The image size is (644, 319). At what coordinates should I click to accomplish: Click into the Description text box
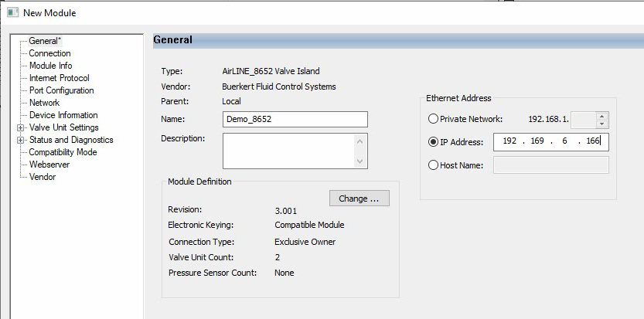pyautogui.click(x=288, y=151)
